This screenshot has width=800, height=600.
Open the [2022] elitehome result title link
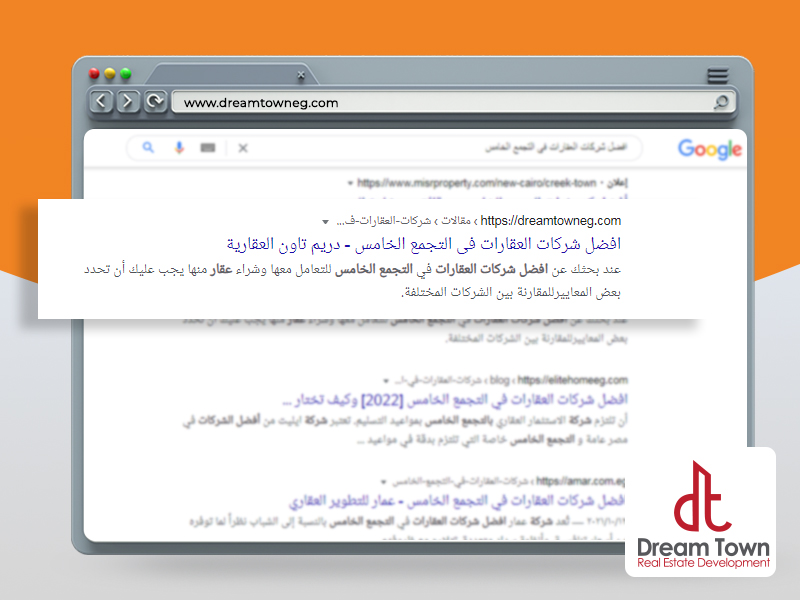455,400
